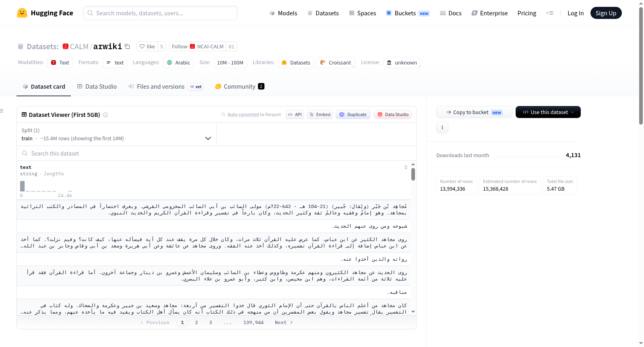The height and width of the screenshot is (347, 644).
Task: Click the Embed viewer button
Action: 320,114
